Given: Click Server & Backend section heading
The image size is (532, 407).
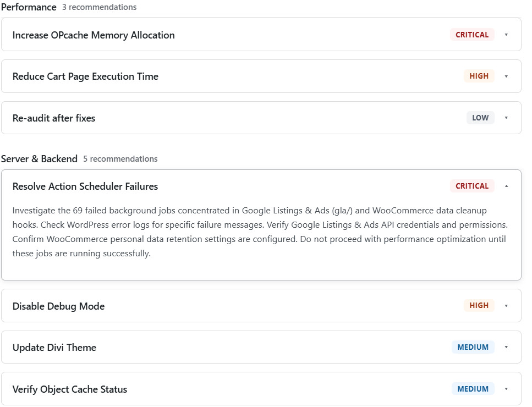Looking at the screenshot, I should (x=40, y=159).
